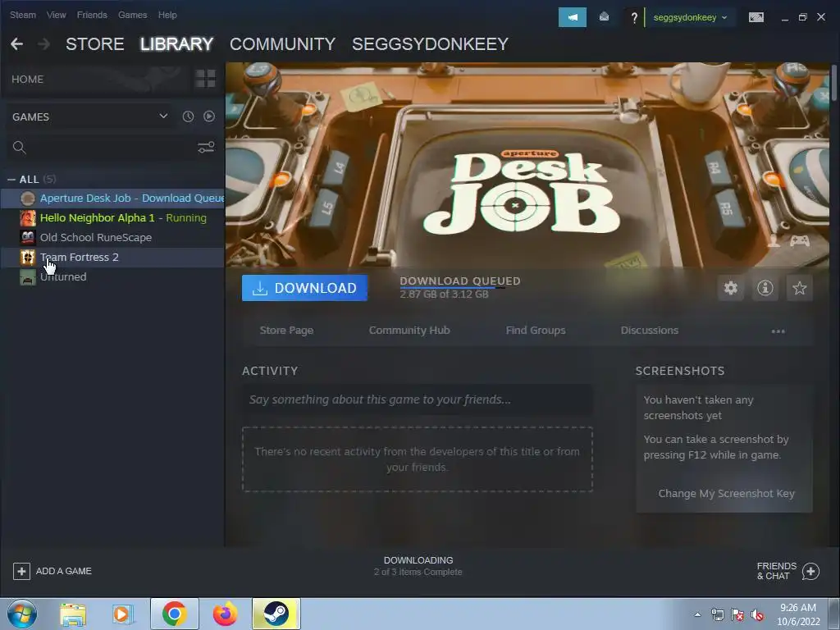Open the Store Page link

tap(286, 331)
